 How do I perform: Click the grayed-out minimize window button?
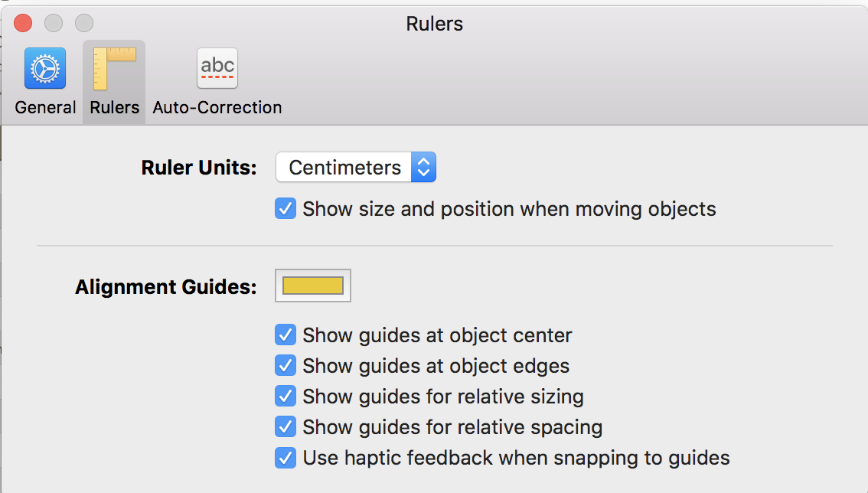(54, 23)
